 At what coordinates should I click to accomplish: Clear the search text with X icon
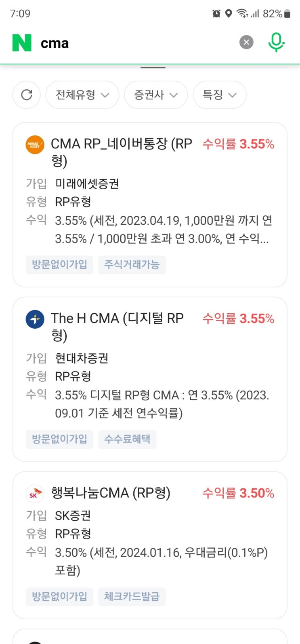[x=246, y=42]
